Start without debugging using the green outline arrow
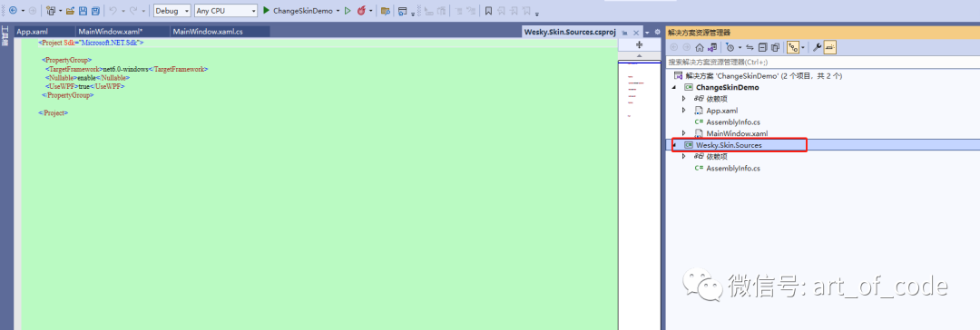980x330 pixels. 348,11
